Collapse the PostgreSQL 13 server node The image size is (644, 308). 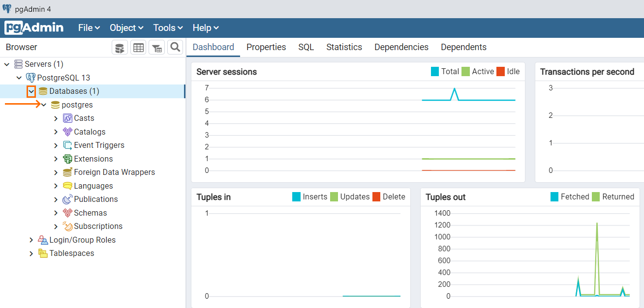(19, 78)
